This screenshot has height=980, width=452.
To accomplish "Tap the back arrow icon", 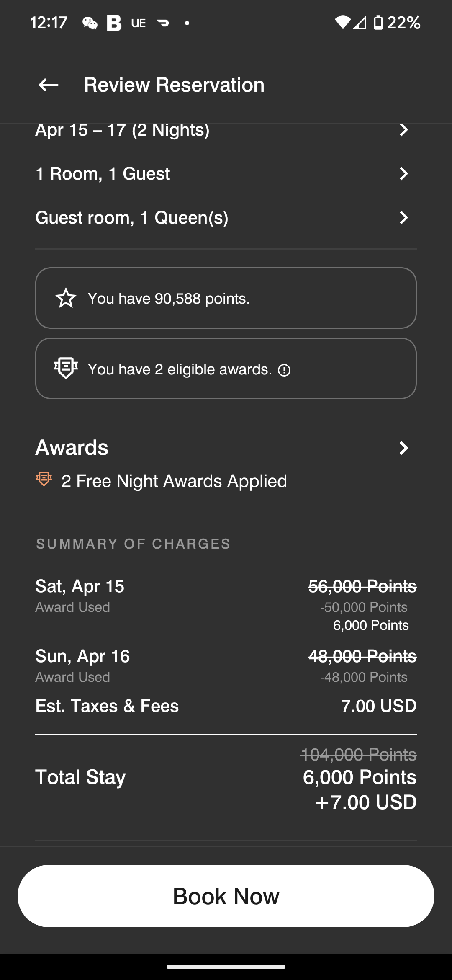I will click(48, 85).
